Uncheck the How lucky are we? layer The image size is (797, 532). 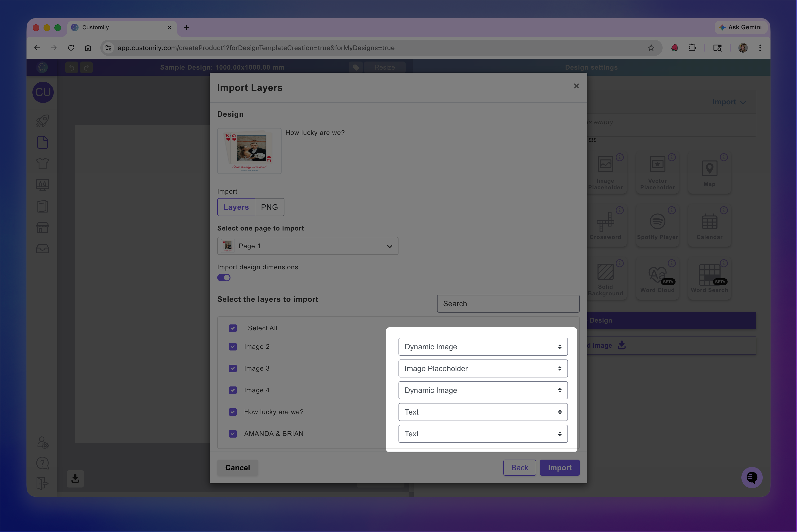233,412
